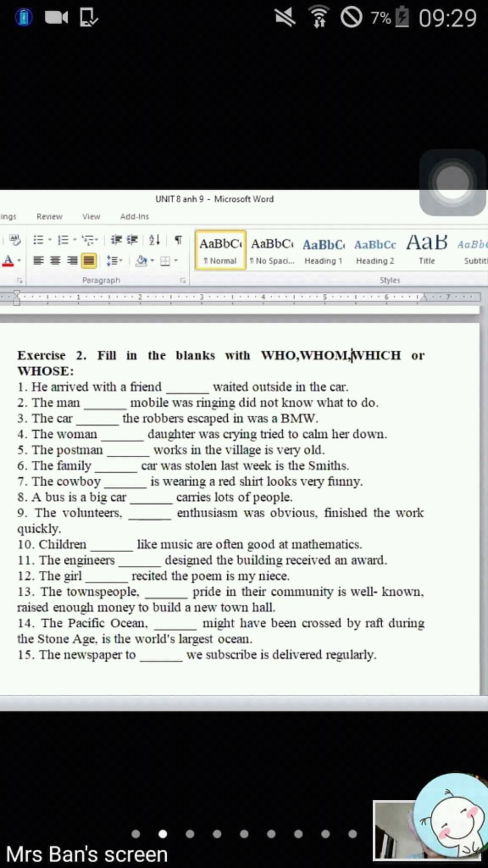Switch to the View tab

[x=91, y=217]
